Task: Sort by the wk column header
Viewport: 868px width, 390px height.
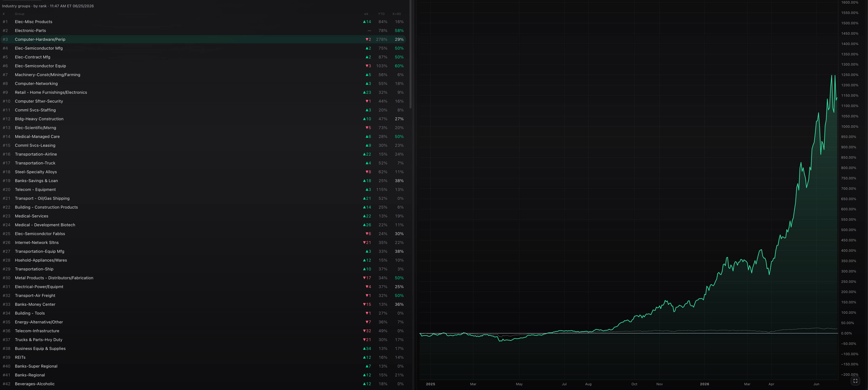Action: (x=366, y=14)
